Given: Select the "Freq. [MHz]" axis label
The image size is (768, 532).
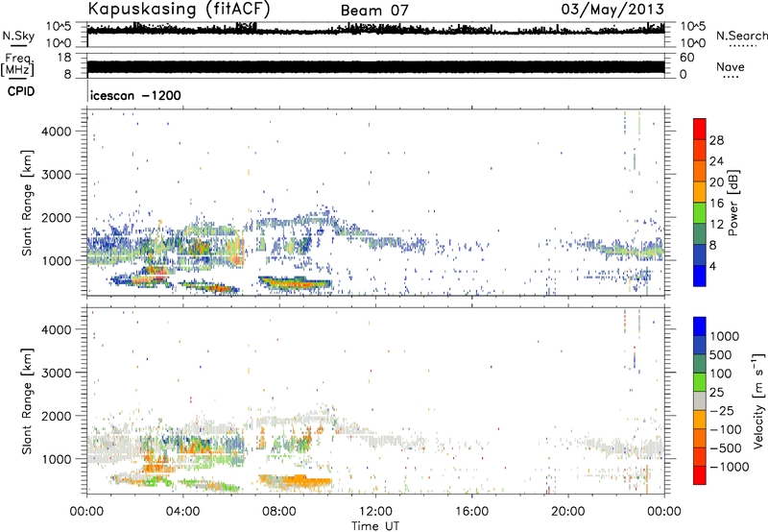Looking at the screenshot, I should tap(18, 65).
